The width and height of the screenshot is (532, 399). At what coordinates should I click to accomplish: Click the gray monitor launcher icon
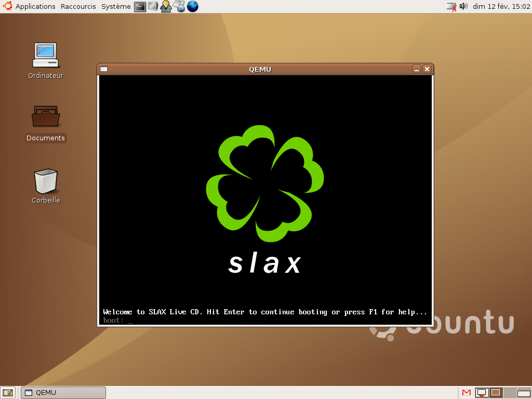pos(153,6)
